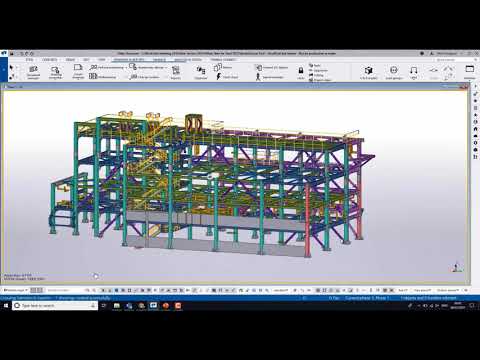Run Perform numbering command
The height and width of the screenshot is (360, 480).
coord(107,67)
